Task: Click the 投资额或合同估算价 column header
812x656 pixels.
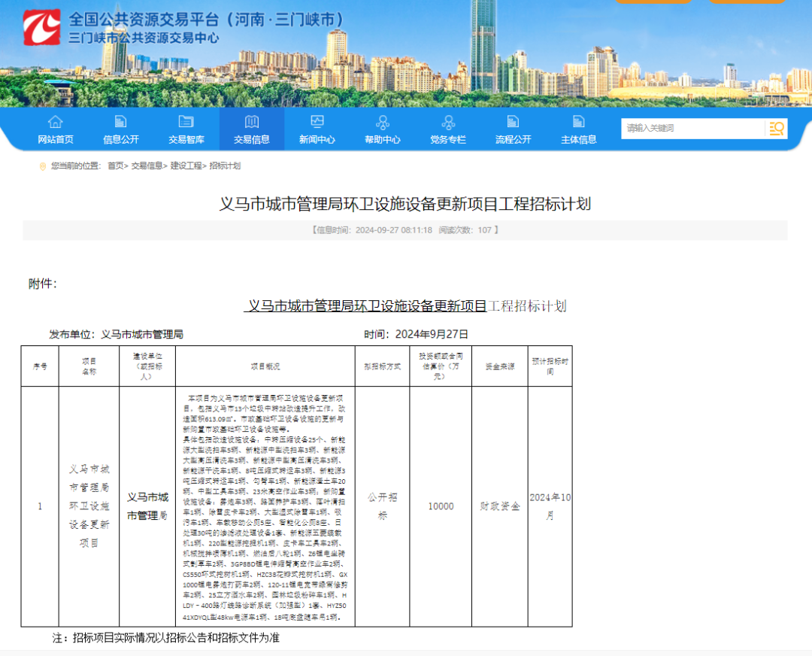Action: click(x=441, y=366)
